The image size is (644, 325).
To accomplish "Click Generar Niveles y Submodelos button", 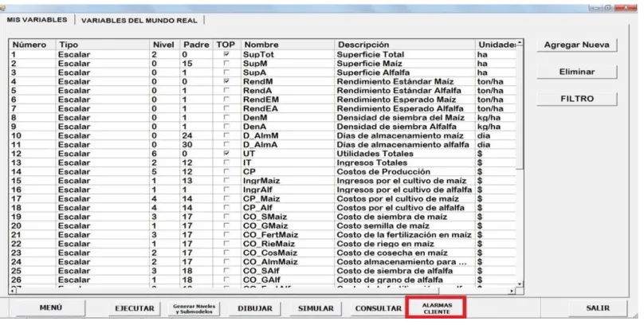I will (194, 308).
